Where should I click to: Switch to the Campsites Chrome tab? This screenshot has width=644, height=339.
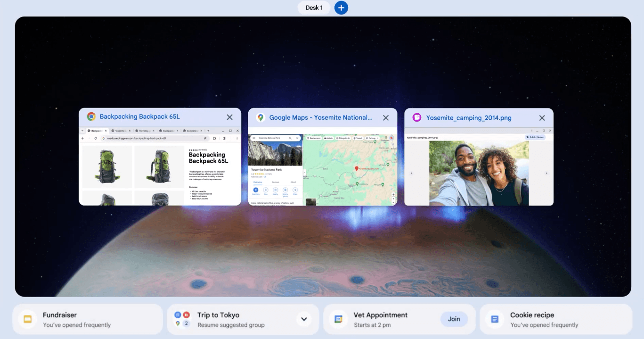pos(193,131)
